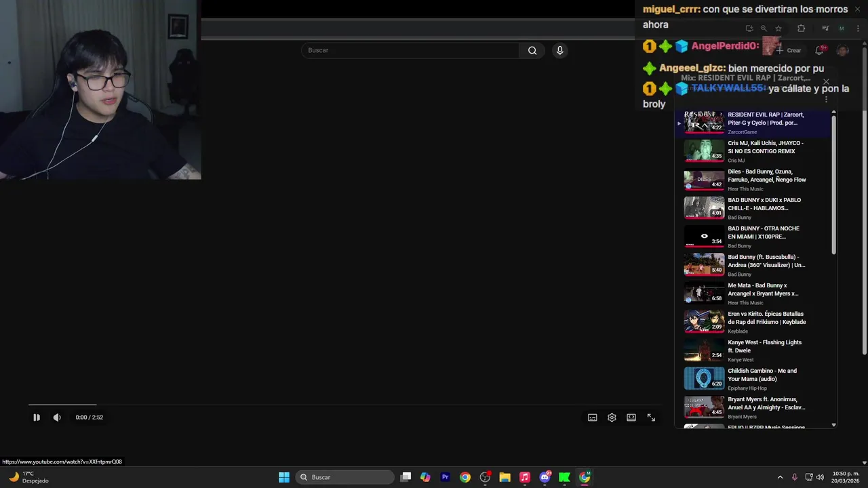Click the playlist scrollbar
This screenshot has height=488, width=868.
click(x=833, y=184)
